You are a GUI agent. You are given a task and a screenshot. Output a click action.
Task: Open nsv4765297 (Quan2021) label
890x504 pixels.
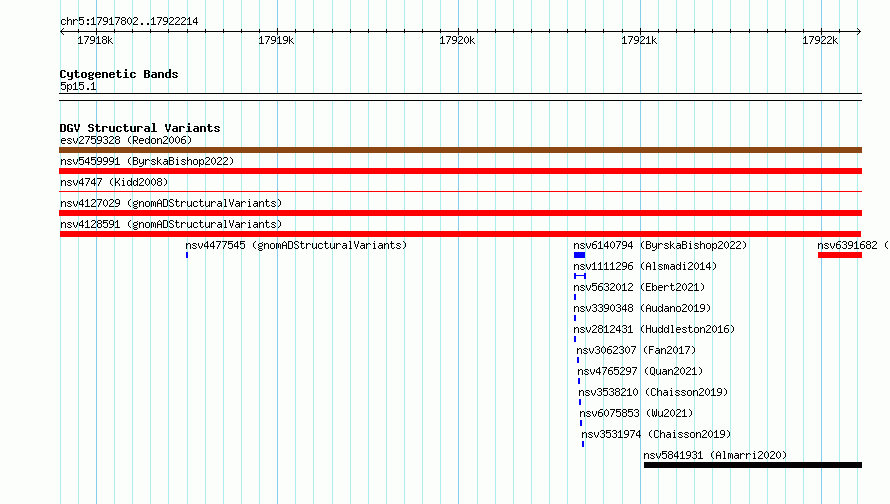(x=640, y=371)
